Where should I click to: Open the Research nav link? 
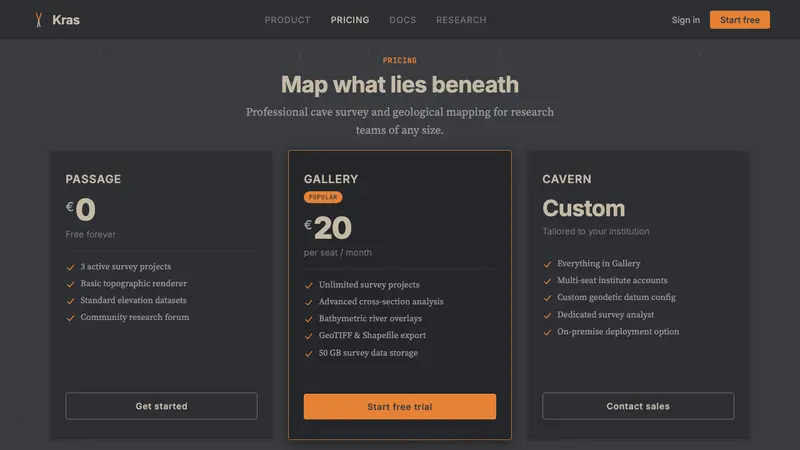pos(461,20)
